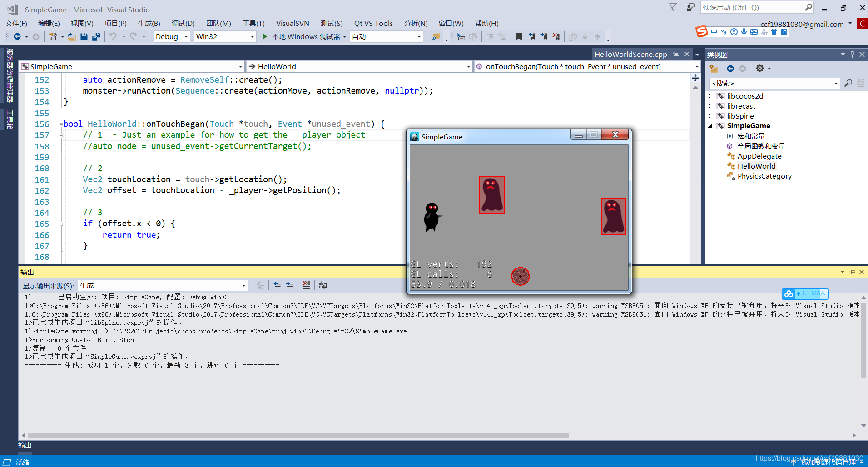
Task: Select the HelloWorld class in Class View
Action: (x=756, y=166)
